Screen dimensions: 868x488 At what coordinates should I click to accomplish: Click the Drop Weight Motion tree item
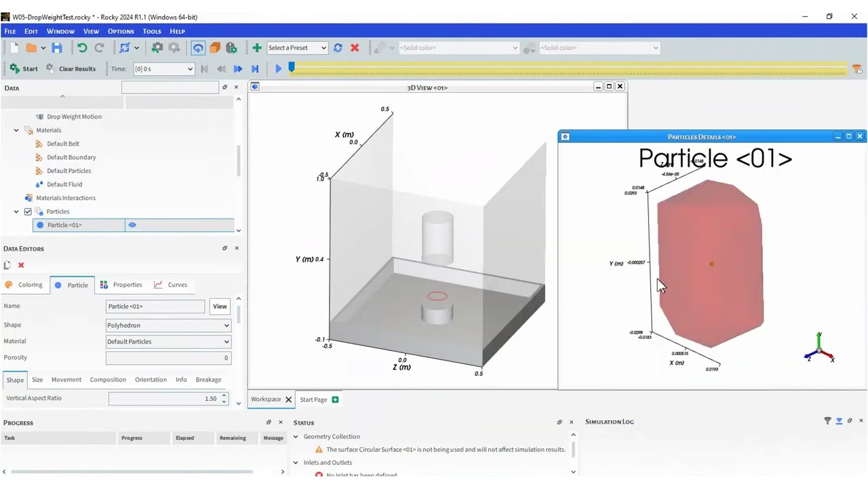click(x=74, y=117)
